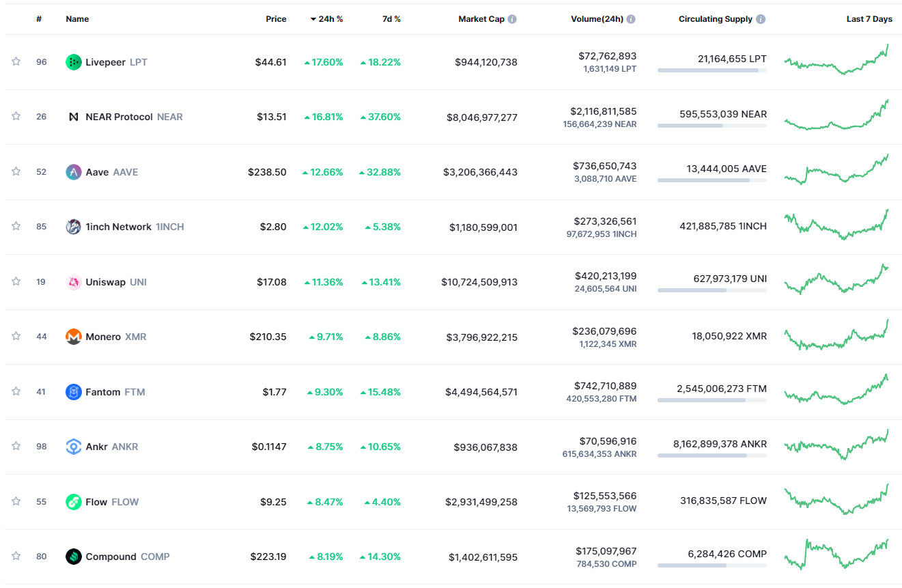This screenshot has width=902, height=588.
Task: Sort by the # rank column header
Action: (39, 19)
